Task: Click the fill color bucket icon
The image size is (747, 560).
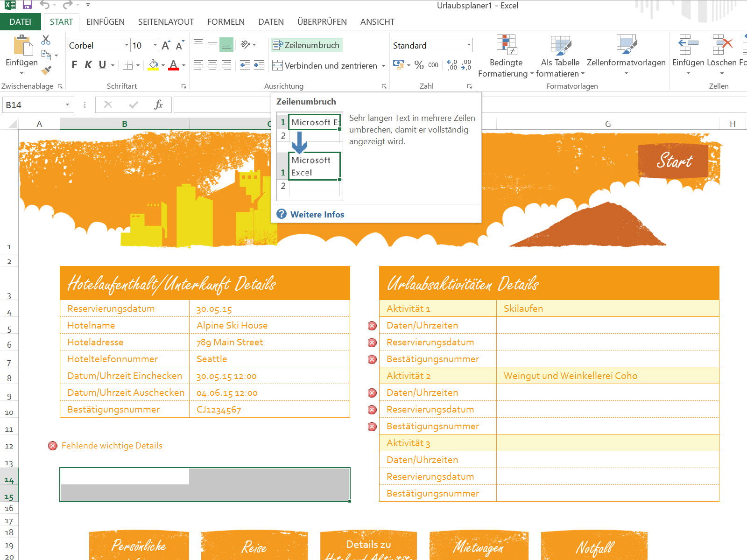Action: click(153, 65)
